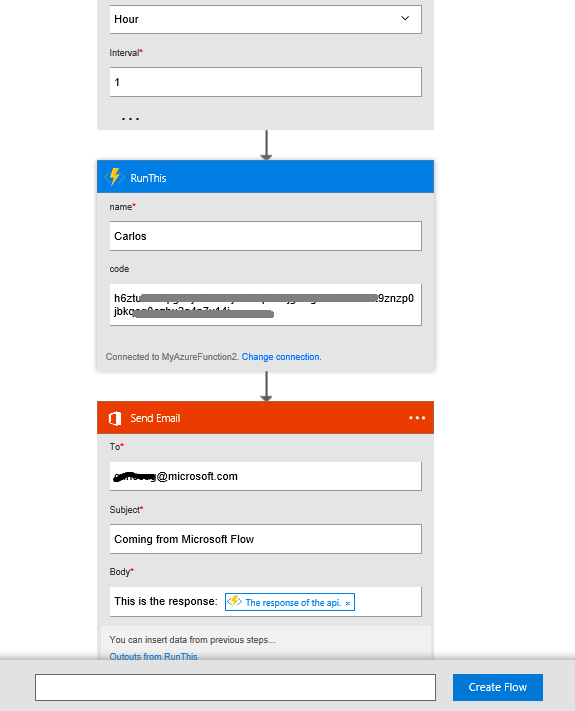Screen dimensions: 575x711
Task: Open the Outputs from RunThis link
Action: point(153,656)
